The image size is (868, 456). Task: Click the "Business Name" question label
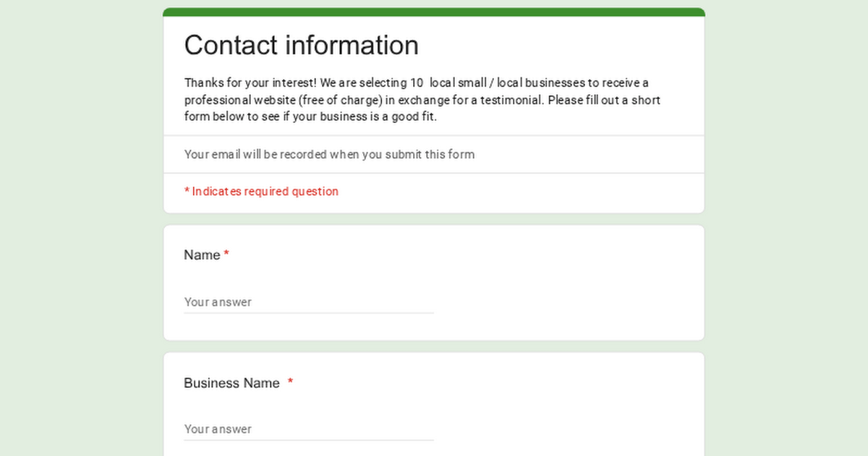coord(231,383)
